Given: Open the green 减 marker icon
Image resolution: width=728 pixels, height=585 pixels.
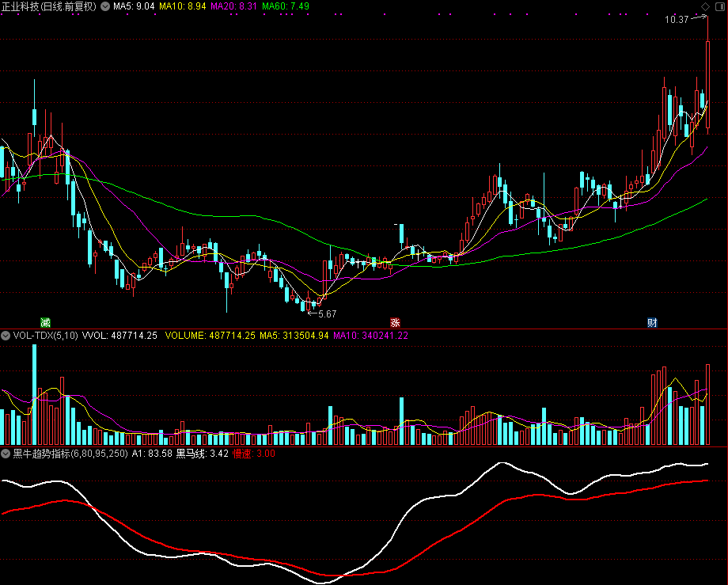Looking at the screenshot, I should 45,322.
